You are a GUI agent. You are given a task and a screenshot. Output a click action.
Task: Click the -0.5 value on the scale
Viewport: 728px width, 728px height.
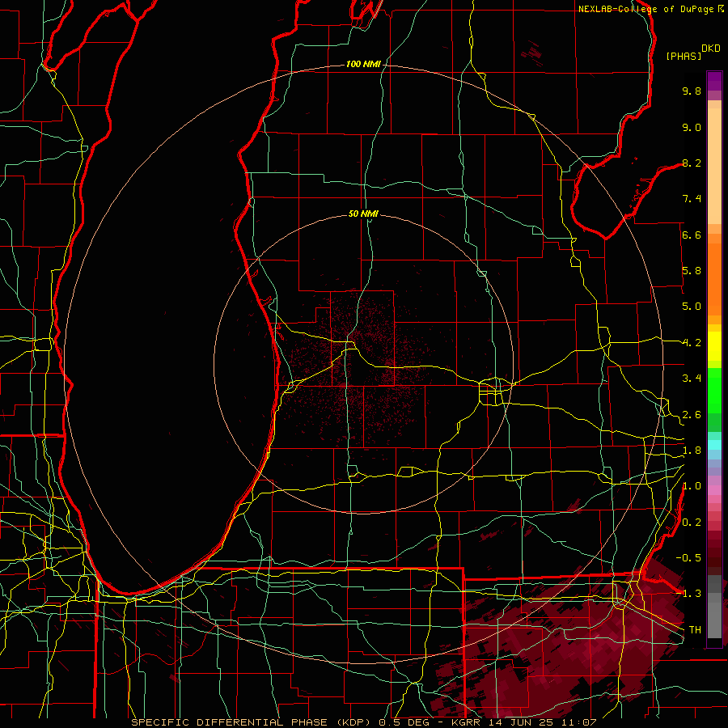688,558
